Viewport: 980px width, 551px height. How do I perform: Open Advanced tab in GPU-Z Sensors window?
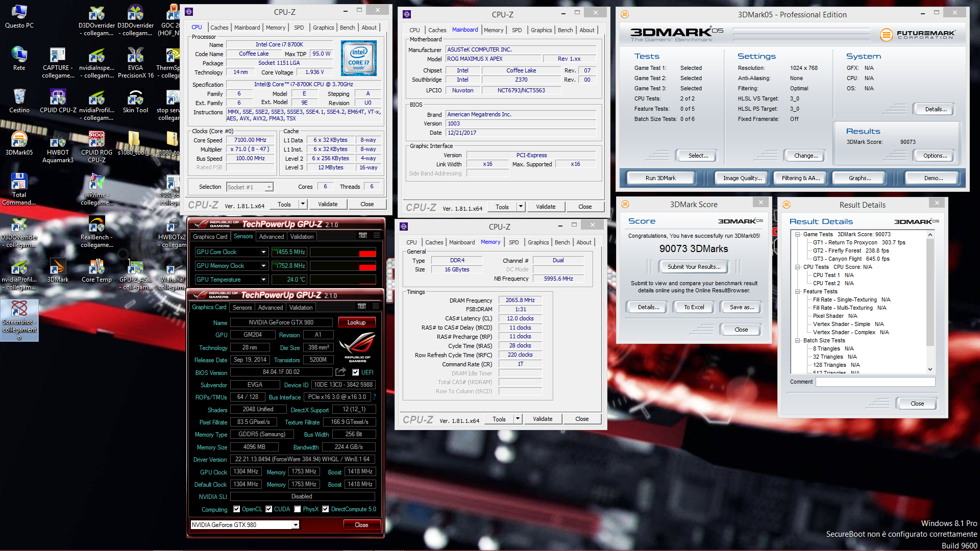pyautogui.click(x=272, y=237)
